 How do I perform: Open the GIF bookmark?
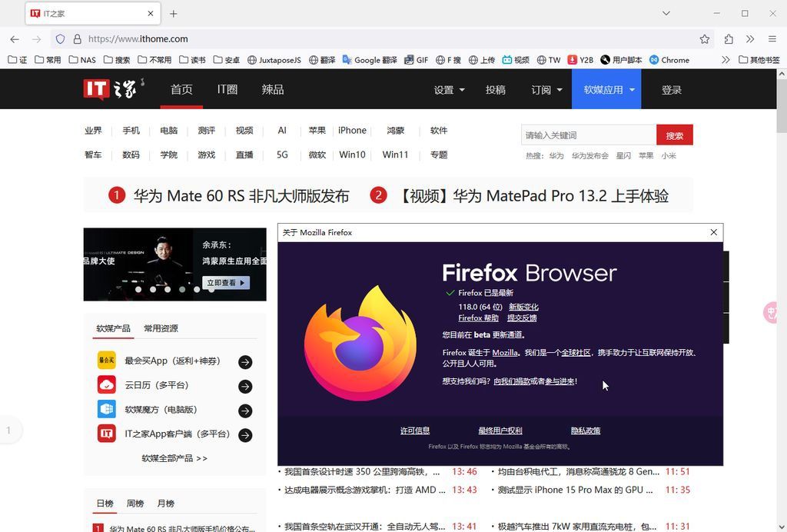416,60
